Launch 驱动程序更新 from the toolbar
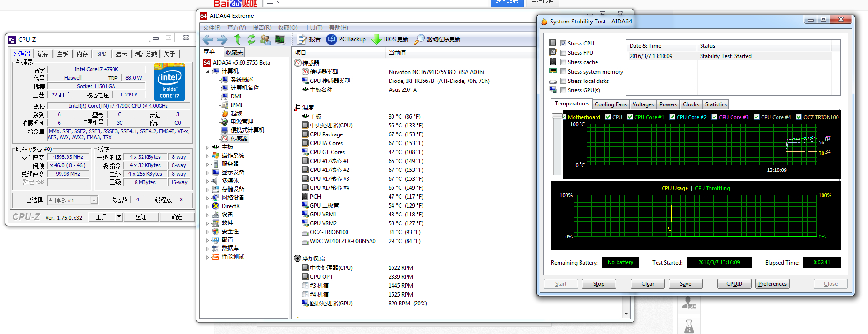The image size is (868, 334). tap(438, 39)
